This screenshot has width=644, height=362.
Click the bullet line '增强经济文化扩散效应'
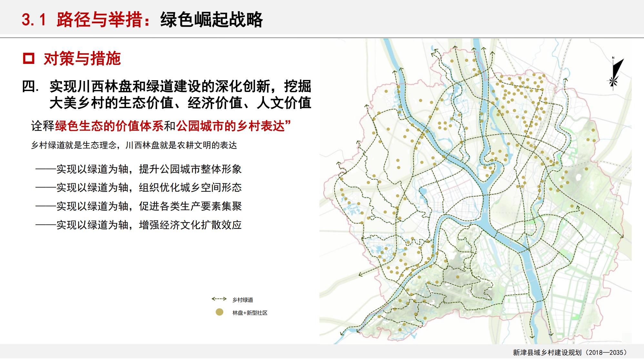tap(190, 225)
